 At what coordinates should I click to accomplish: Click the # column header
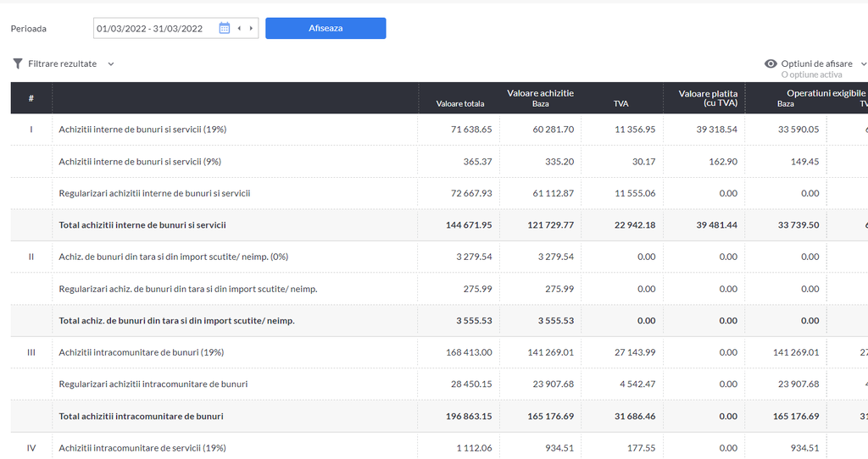click(31, 98)
